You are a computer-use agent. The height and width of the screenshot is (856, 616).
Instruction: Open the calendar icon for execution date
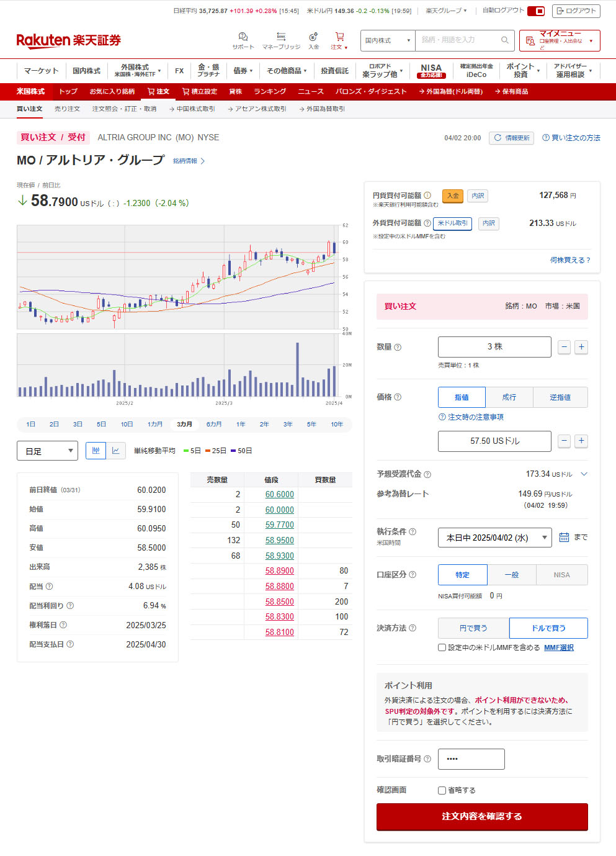[x=564, y=537]
